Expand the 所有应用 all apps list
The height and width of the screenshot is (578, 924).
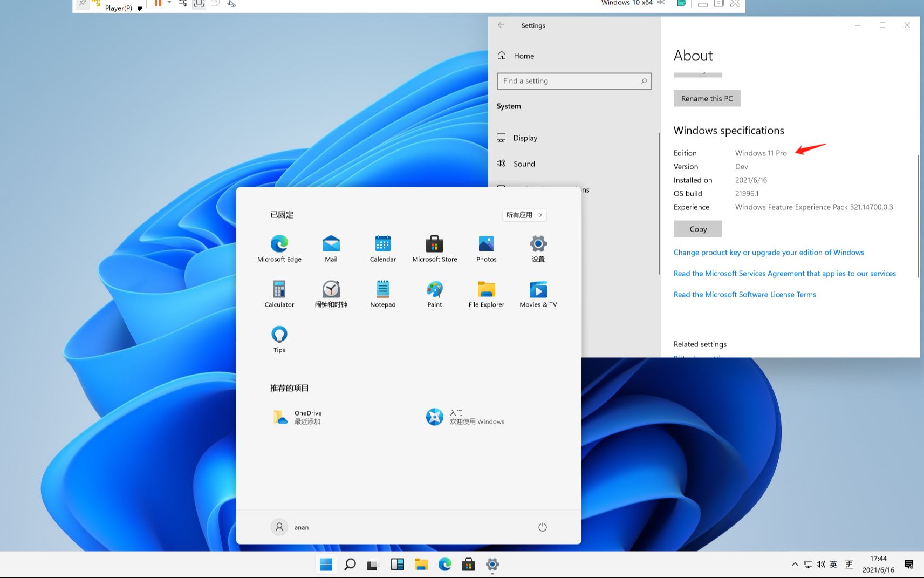[x=523, y=215]
